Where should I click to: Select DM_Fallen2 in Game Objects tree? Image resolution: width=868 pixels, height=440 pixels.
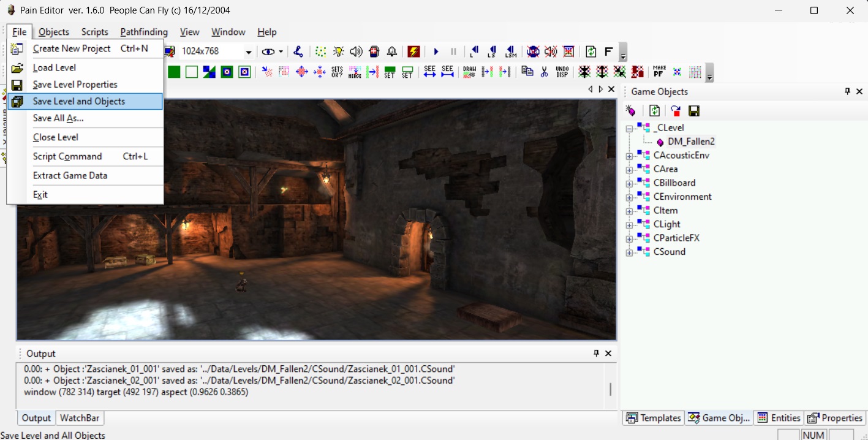click(x=691, y=142)
